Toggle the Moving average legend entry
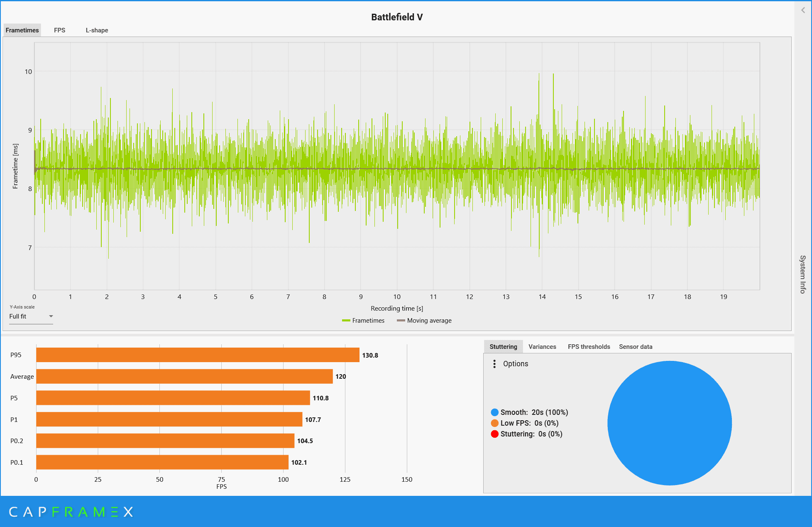Viewport: 812px width, 527px height. pyautogui.click(x=424, y=321)
